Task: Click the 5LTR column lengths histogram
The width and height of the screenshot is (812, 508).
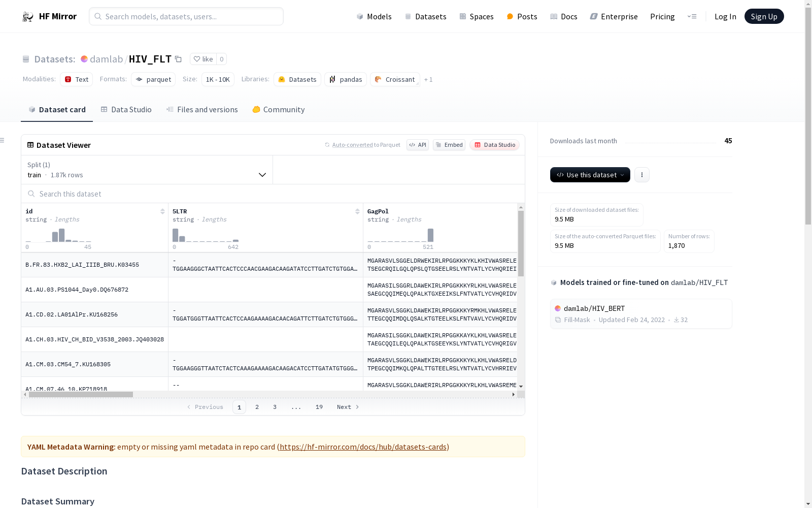Action: pos(206,235)
